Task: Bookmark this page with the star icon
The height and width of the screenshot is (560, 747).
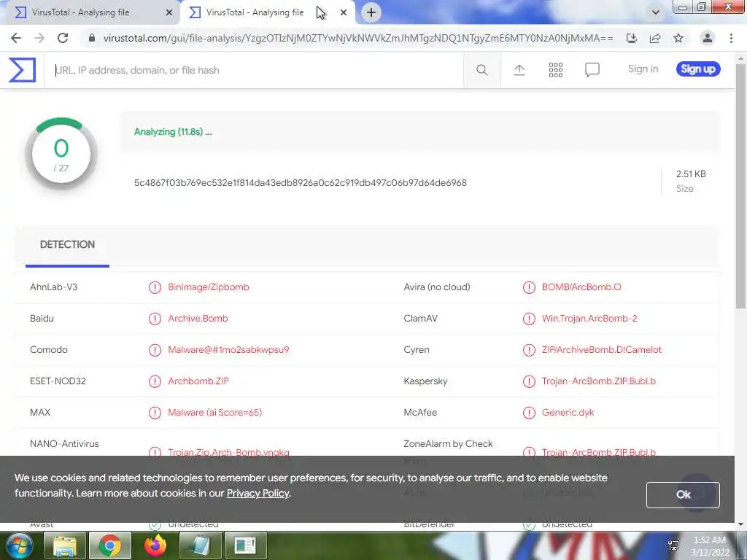Action: (x=678, y=38)
